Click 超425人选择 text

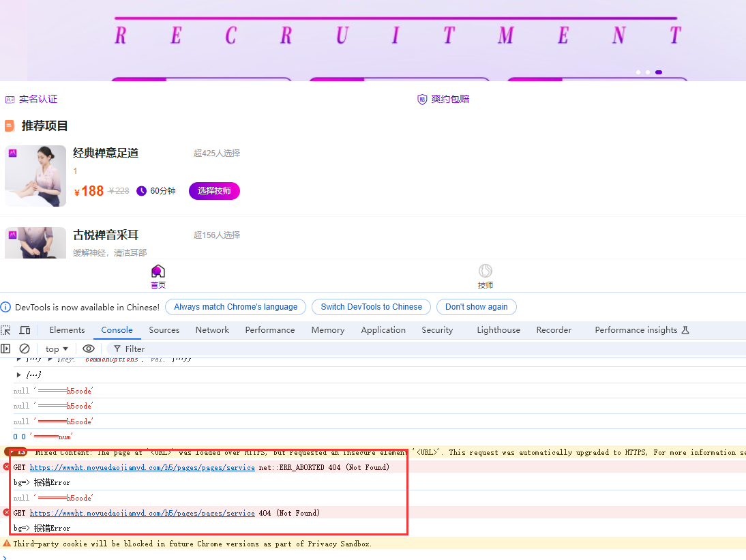point(216,153)
